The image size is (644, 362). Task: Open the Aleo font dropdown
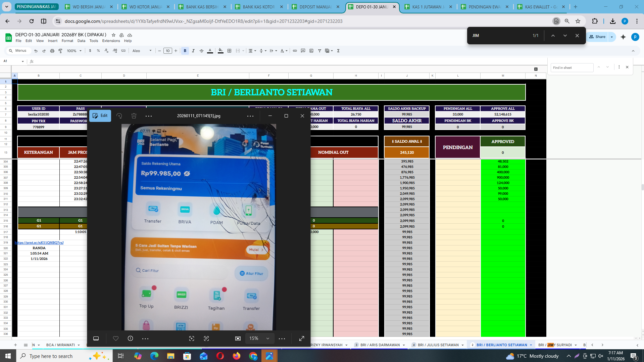[142, 51]
